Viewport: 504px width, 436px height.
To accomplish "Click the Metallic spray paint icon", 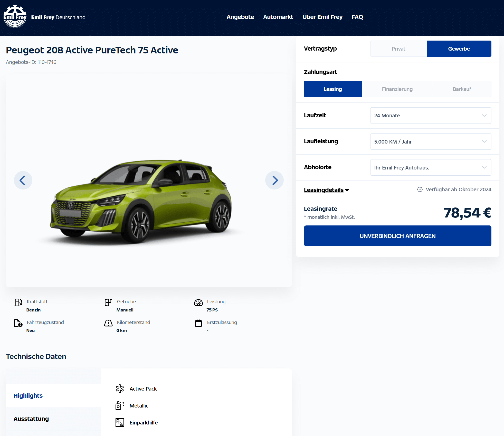I will click(x=120, y=406).
